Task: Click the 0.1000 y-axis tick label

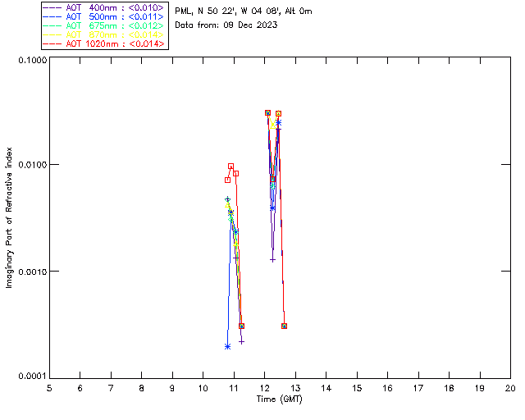Action: (33, 60)
